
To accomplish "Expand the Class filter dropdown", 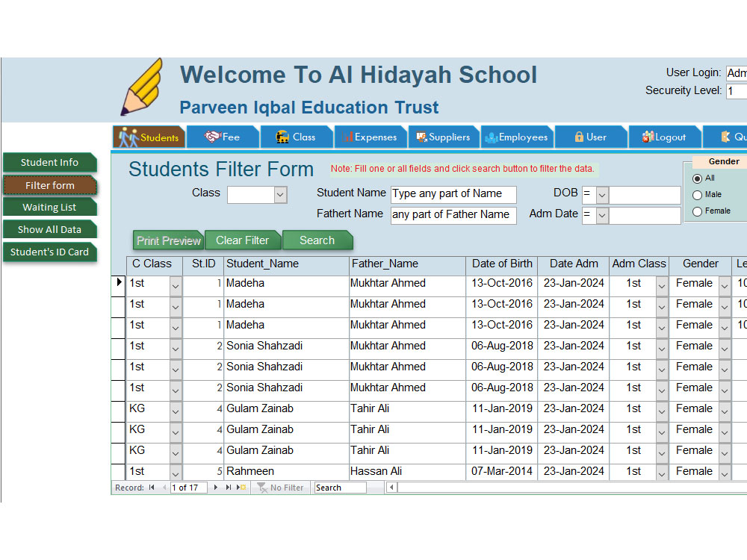I will [280, 195].
